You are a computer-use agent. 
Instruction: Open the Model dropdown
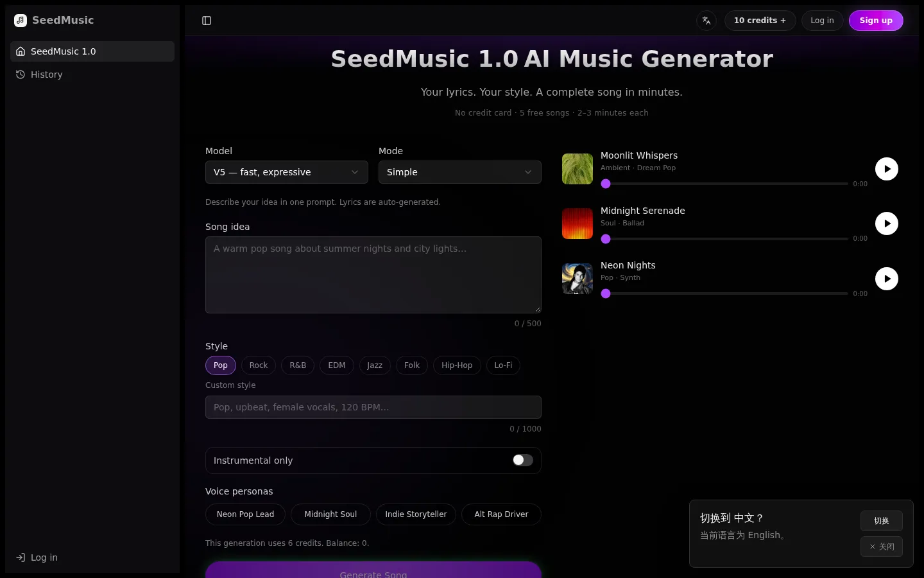(287, 172)
